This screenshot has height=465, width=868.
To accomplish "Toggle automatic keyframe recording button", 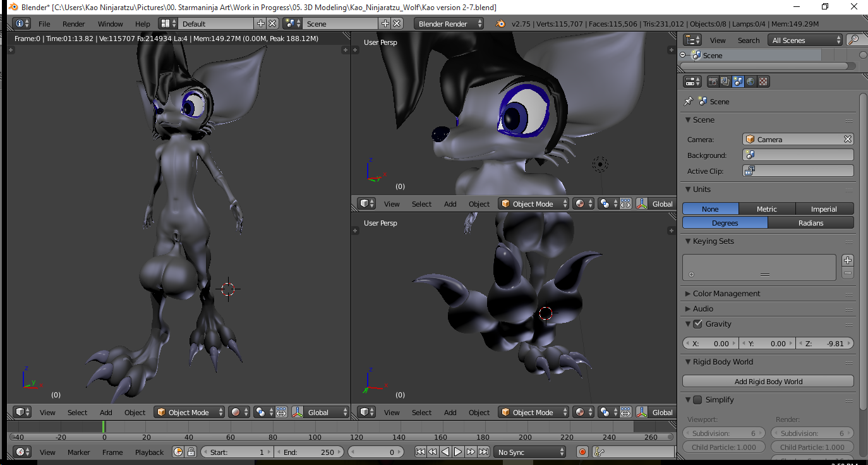I will (x=582, y=452).
